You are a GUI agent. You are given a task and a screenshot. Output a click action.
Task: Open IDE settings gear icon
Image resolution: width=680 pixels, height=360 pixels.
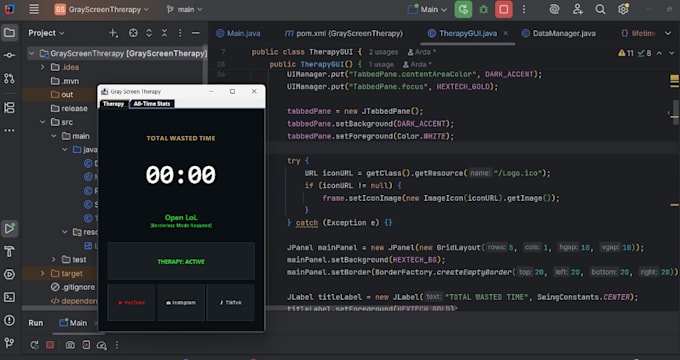tap(623, 9)
